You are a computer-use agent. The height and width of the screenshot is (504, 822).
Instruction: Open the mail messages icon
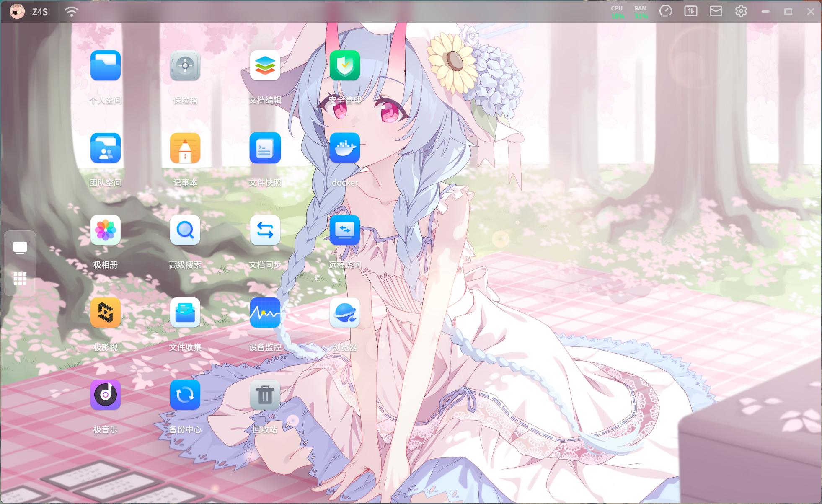(716, 11)
